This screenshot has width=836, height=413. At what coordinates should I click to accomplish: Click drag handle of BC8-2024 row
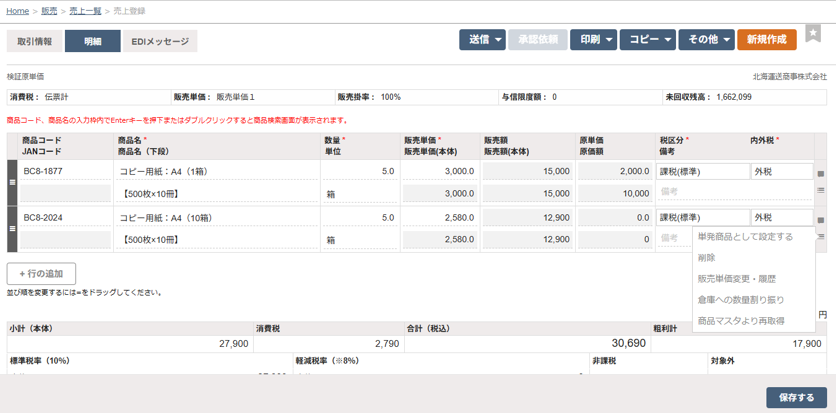point(12,228)
